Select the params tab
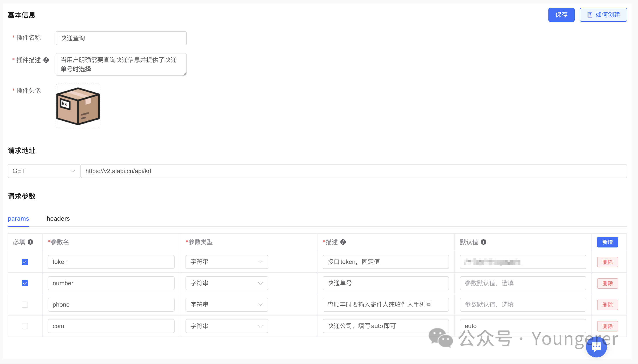This screenshot has width=638, height=364. [x=18, y=218]
